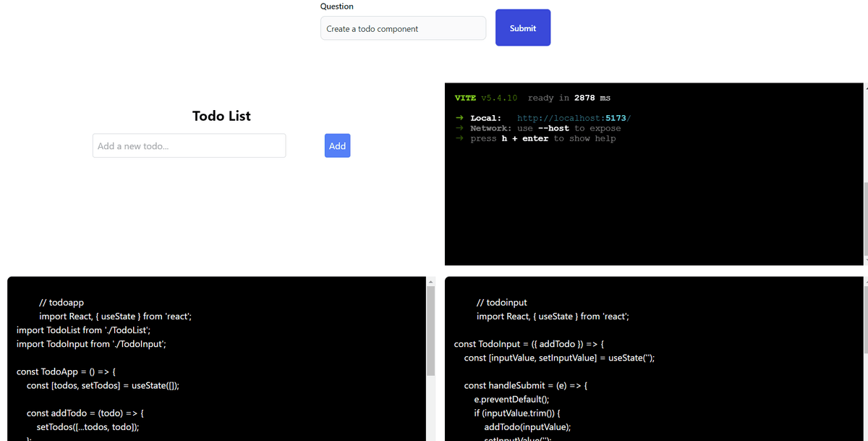Viewport: 868px width, 441px height.
Task: Click the 'press h + enter' terminal line
Action: point(542,138)
